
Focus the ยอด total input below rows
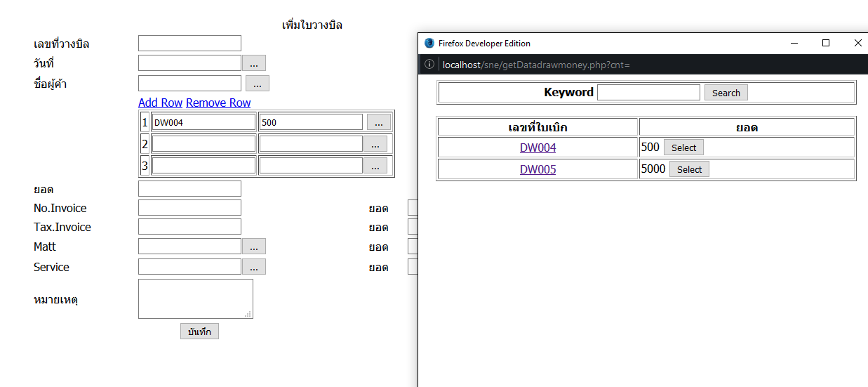pos(189,188)
